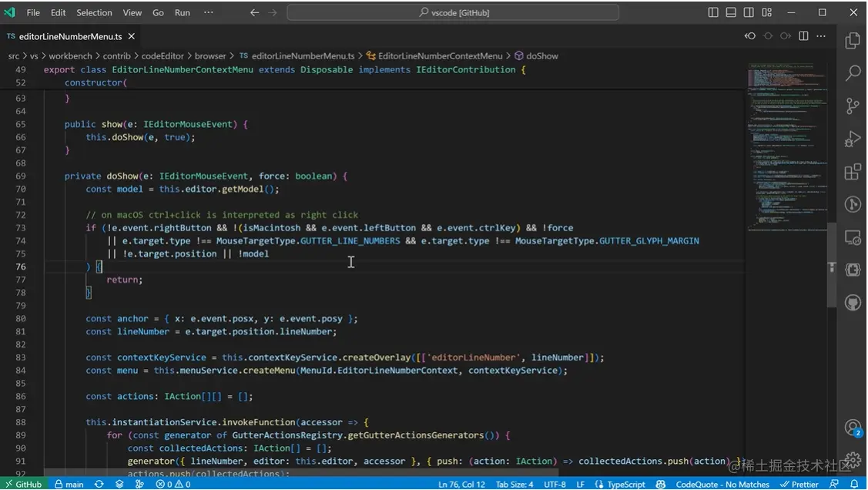
Task: Click the feedback person icon in status bar
Action: point(834,484)
